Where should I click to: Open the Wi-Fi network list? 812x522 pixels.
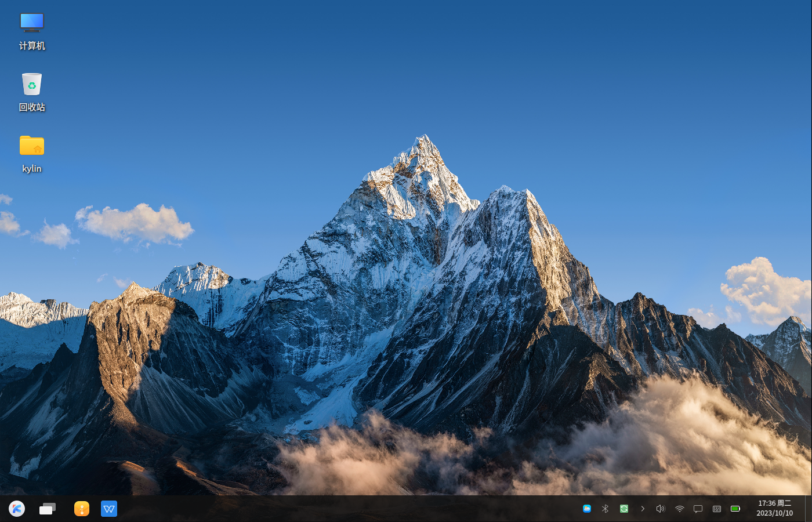point(679,509)
